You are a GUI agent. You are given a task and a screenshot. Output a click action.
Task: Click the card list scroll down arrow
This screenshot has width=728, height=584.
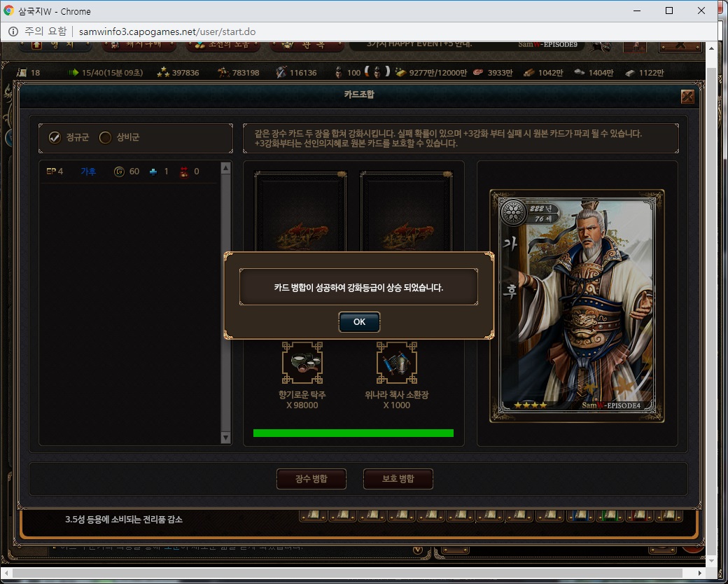pos(226,437)
